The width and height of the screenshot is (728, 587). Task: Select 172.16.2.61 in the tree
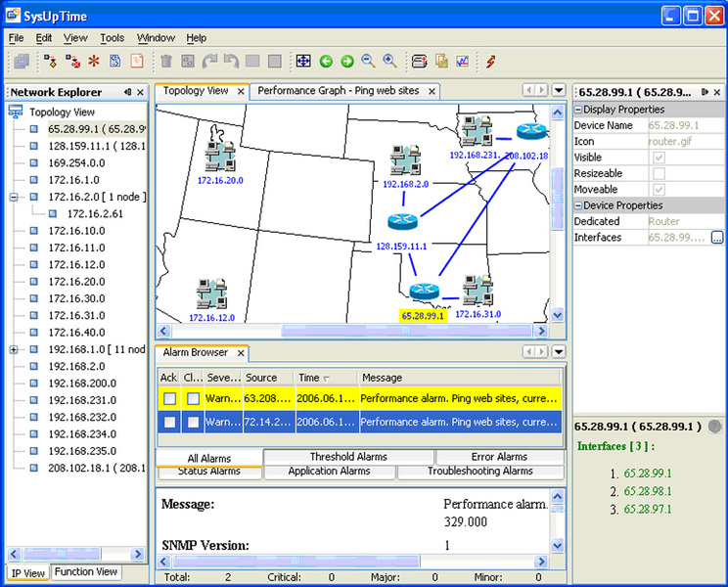pyautogui.click(x=95, y=214)
